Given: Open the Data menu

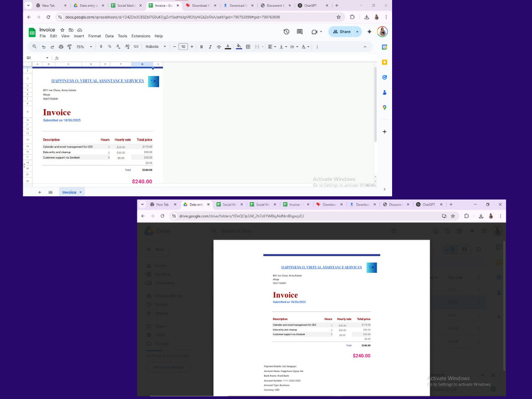Looking at the screenshot, I should click(x=109, y=36).
